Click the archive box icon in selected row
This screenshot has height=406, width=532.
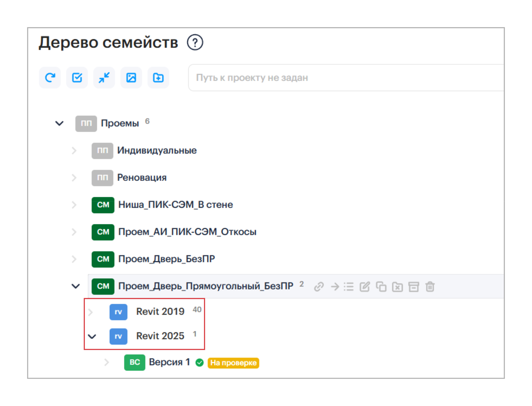414,287
